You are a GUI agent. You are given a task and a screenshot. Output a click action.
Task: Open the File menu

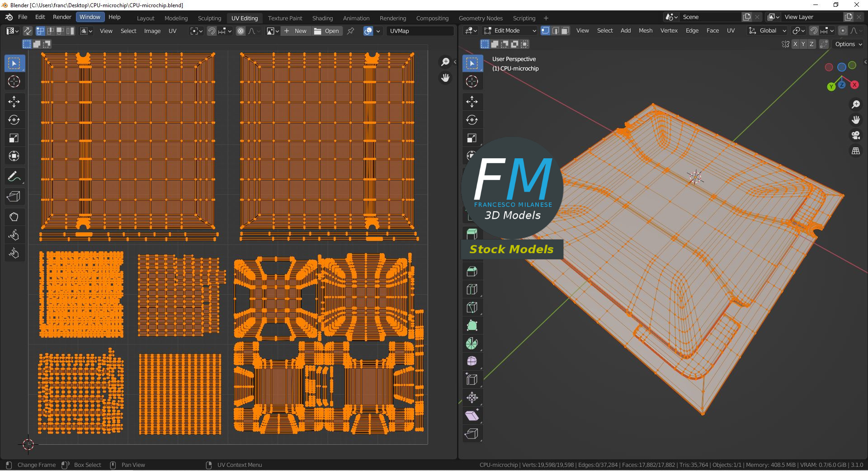(23, 17)
